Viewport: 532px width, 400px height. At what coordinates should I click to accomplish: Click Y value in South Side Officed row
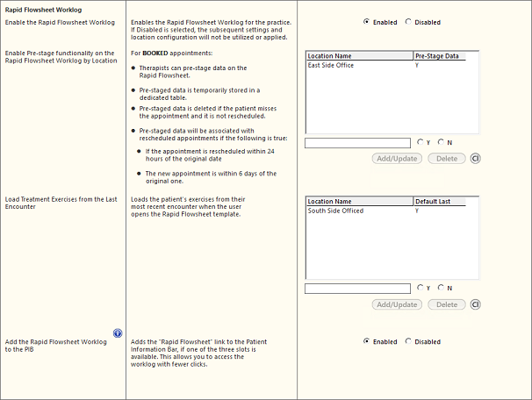point(417,211)
